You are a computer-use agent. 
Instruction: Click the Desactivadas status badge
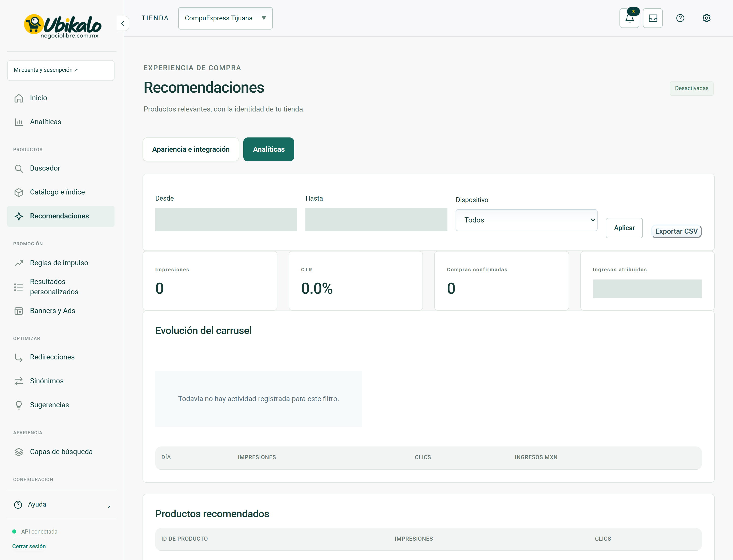[692, 88]
